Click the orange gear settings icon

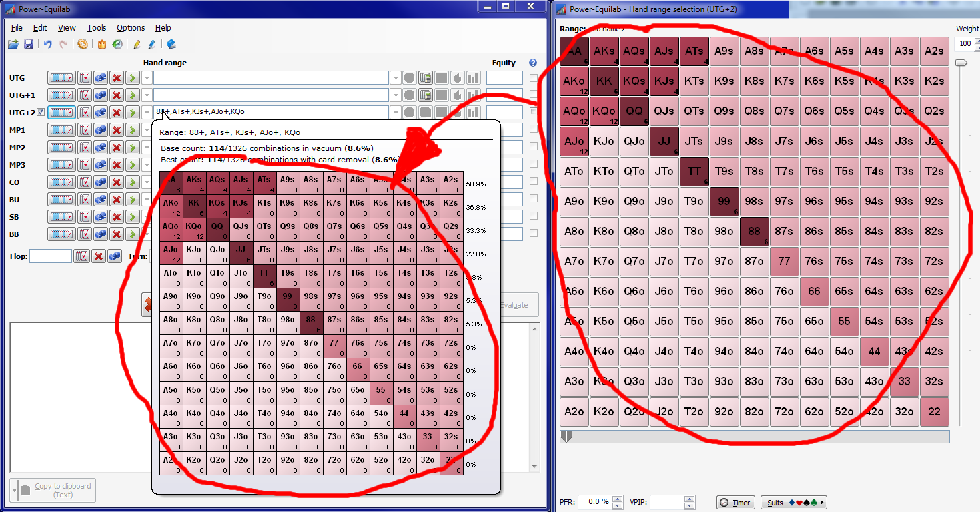coord(83,44)
